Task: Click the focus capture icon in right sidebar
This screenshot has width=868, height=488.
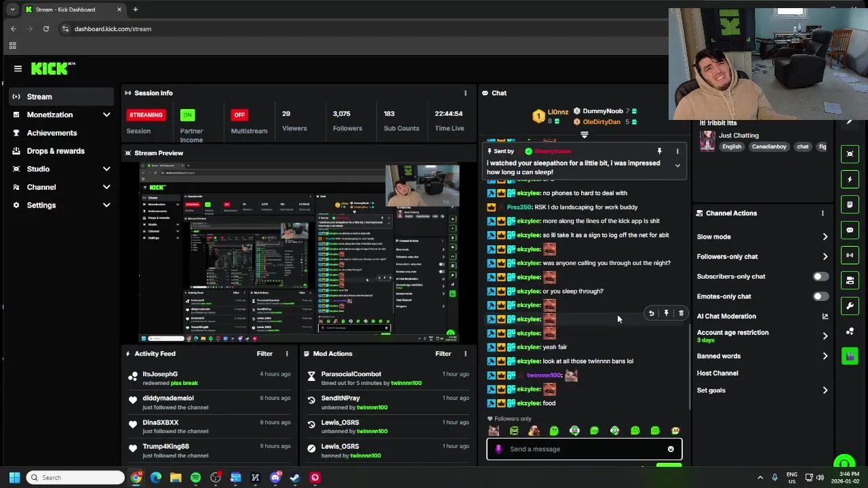Action: coord(850,154)
